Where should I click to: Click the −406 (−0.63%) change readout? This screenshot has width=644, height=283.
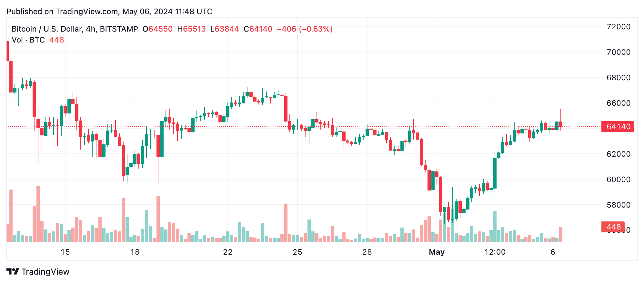(x=305, y=29)
